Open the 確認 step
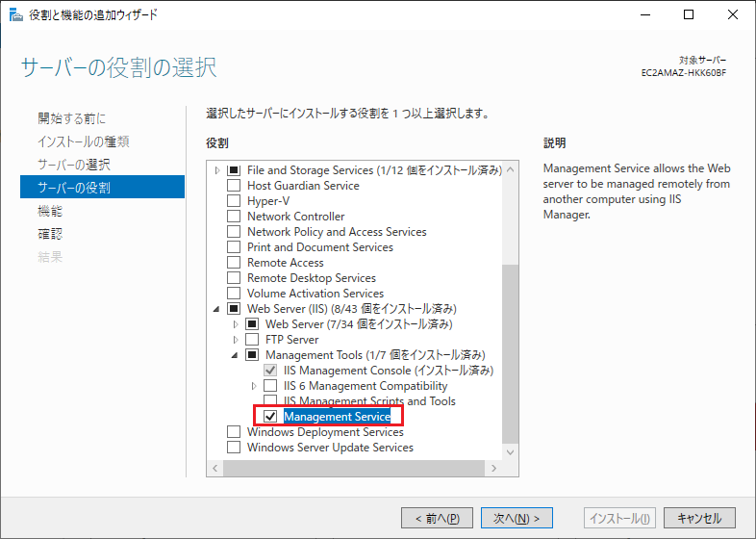756x539 pixels. pyautogui.click(x=50, y=234)
